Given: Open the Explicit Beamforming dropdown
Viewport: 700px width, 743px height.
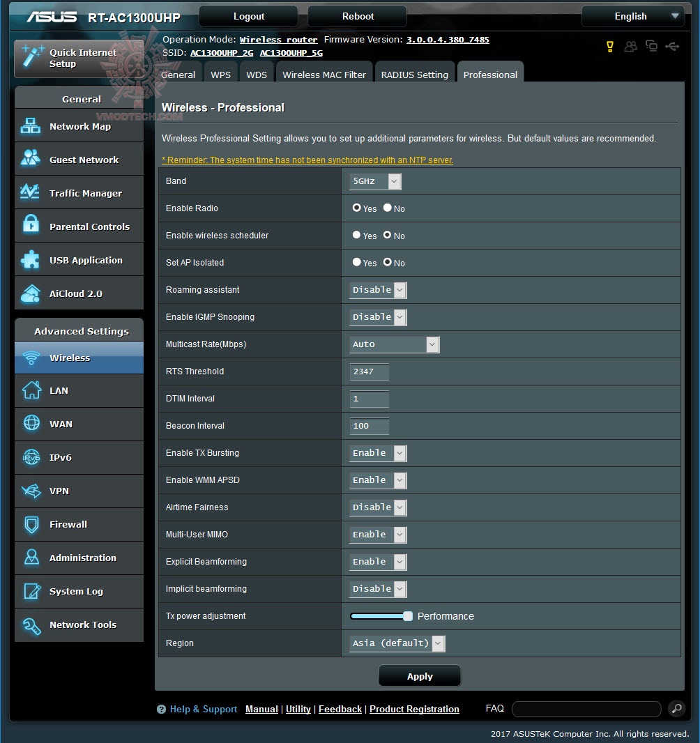Looking at the screenshot, I should tap(378, 562).
